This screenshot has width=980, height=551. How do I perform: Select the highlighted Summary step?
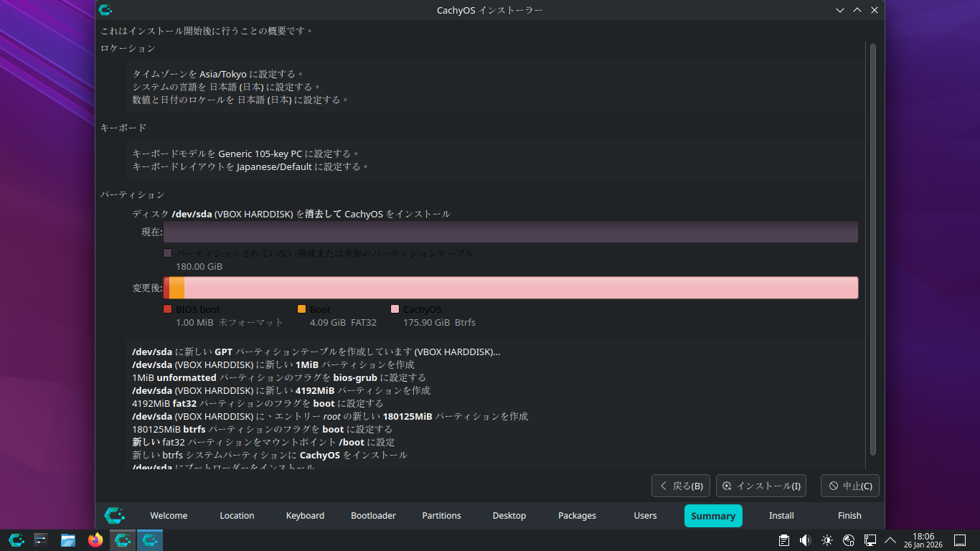point(713,516)
